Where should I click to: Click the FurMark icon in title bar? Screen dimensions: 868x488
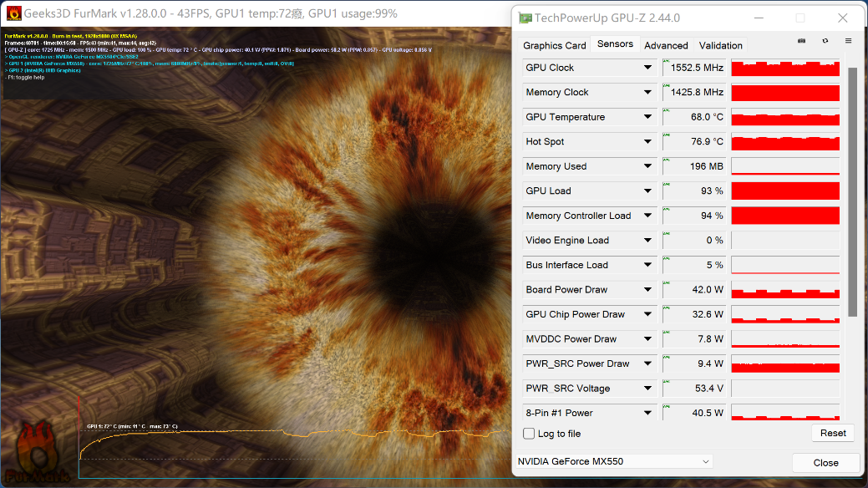13,13
